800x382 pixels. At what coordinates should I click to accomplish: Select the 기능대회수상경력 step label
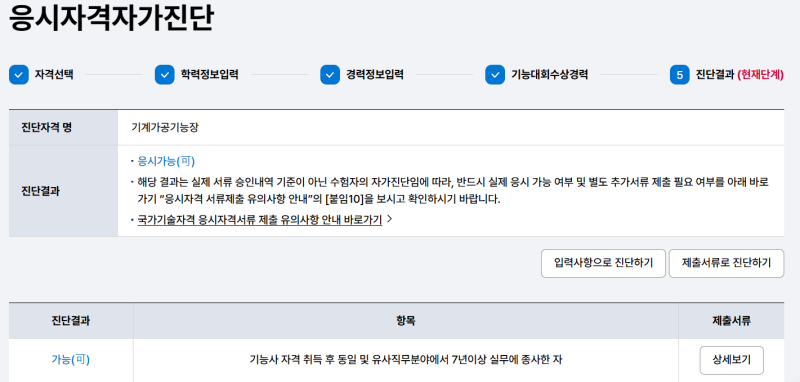[x=549, y=75]
